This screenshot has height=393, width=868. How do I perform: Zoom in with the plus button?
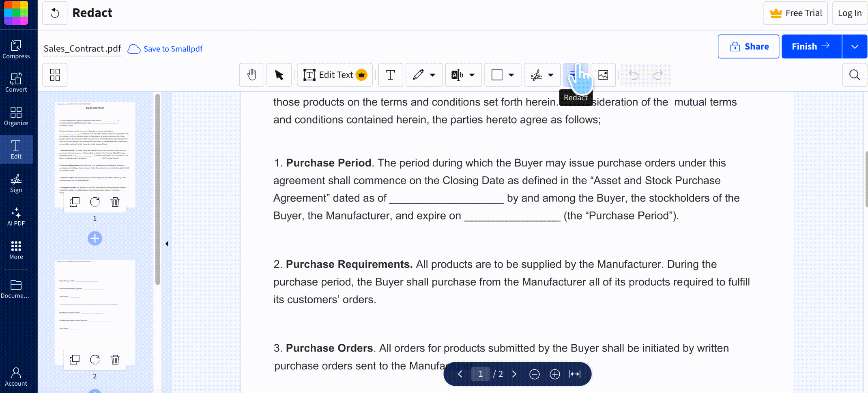coord(555,374)
